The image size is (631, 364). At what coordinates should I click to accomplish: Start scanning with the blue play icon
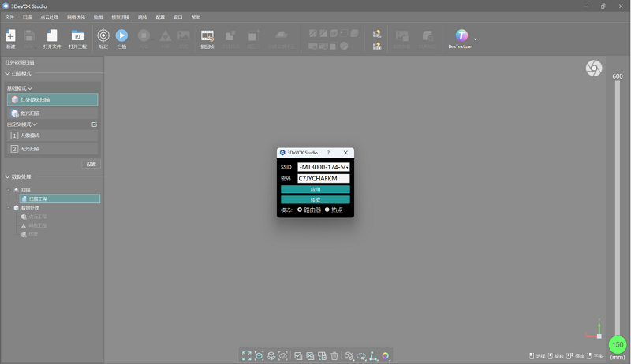click(121, 35)
